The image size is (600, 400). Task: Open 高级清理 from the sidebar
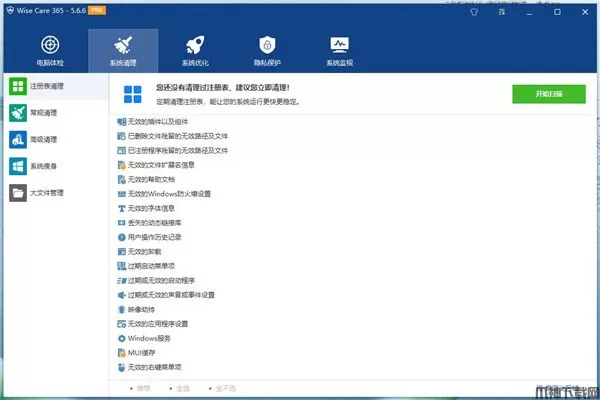tap(56, 140)
